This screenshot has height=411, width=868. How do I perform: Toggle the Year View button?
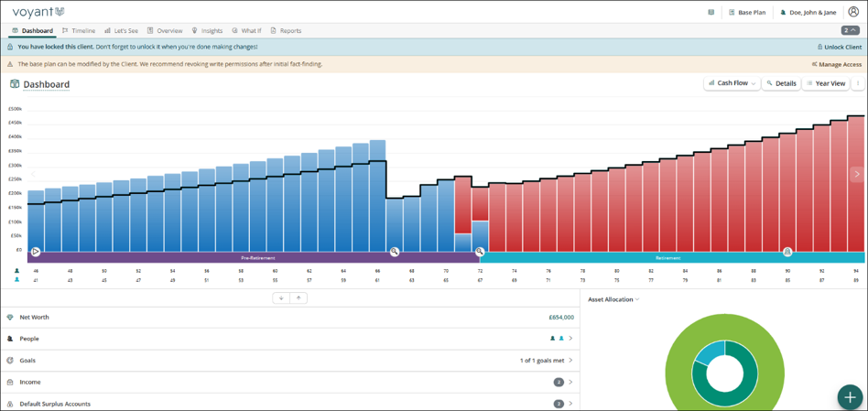point(825,83)
